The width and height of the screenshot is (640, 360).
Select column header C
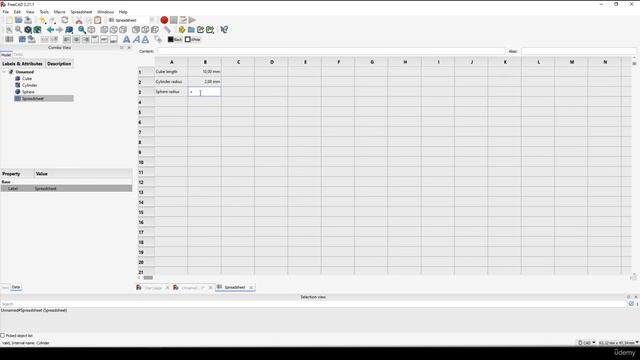(x=238, y=62)
